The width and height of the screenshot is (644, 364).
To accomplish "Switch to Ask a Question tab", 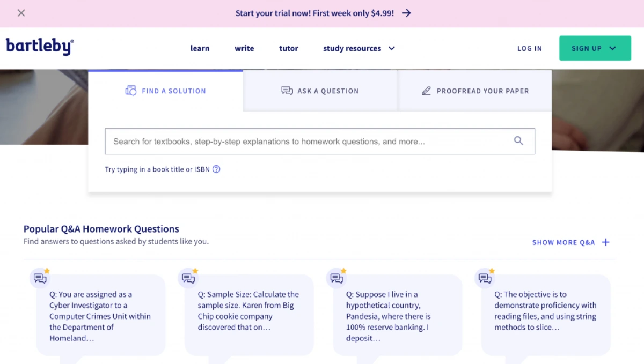I will pos(320,91).
